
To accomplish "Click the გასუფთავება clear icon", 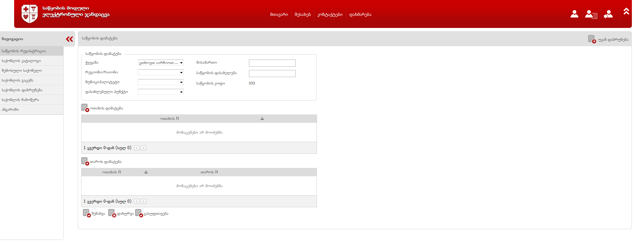I will (139, 213).
